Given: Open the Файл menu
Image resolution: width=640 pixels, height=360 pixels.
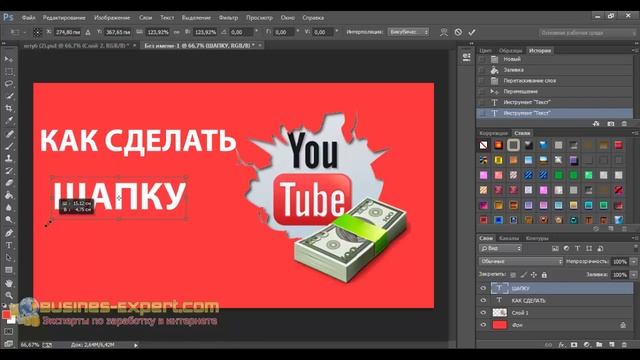Looking at the screenshot, I should (29, 18).
